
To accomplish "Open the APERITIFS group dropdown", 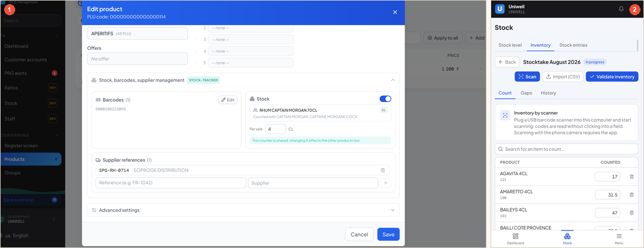I will (137, 33).
